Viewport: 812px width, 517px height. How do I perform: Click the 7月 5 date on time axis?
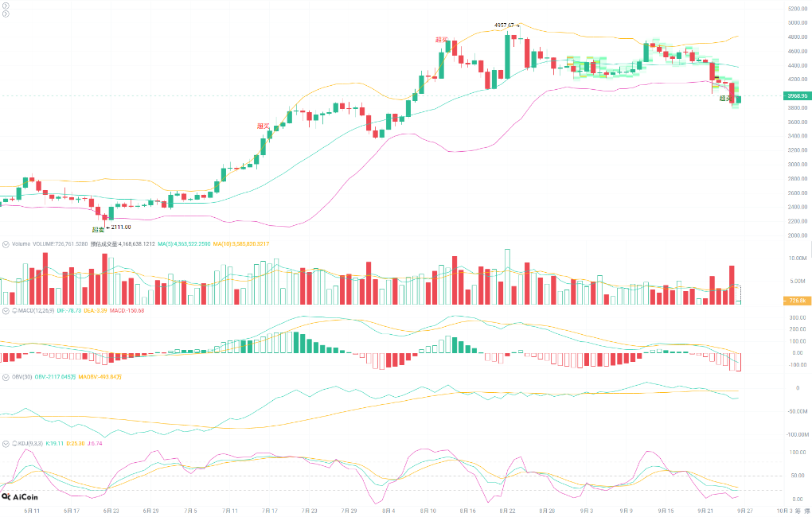point(190,511)
